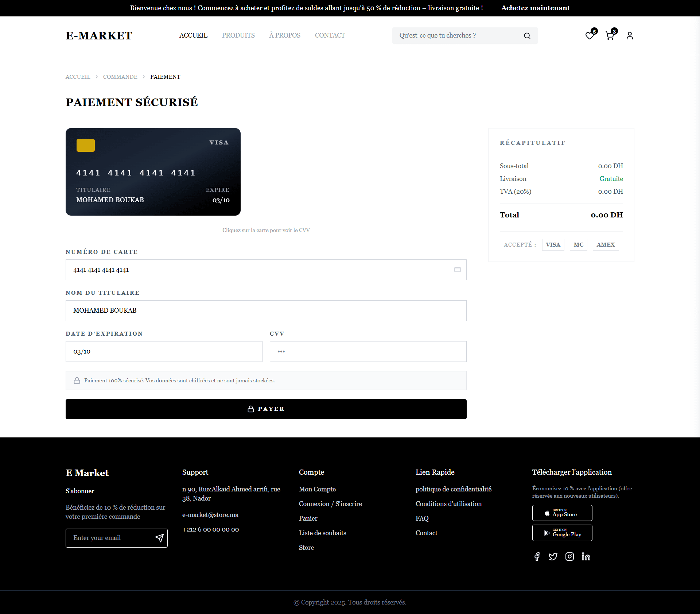Focus the CVV input field

tap(368, 351)
